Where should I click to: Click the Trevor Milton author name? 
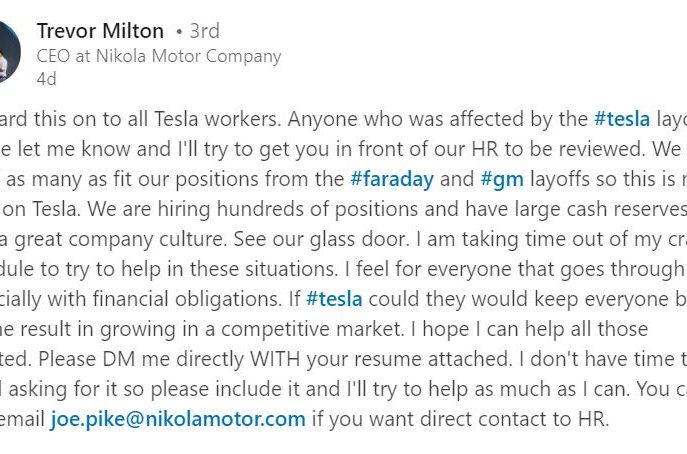point(100,31)
